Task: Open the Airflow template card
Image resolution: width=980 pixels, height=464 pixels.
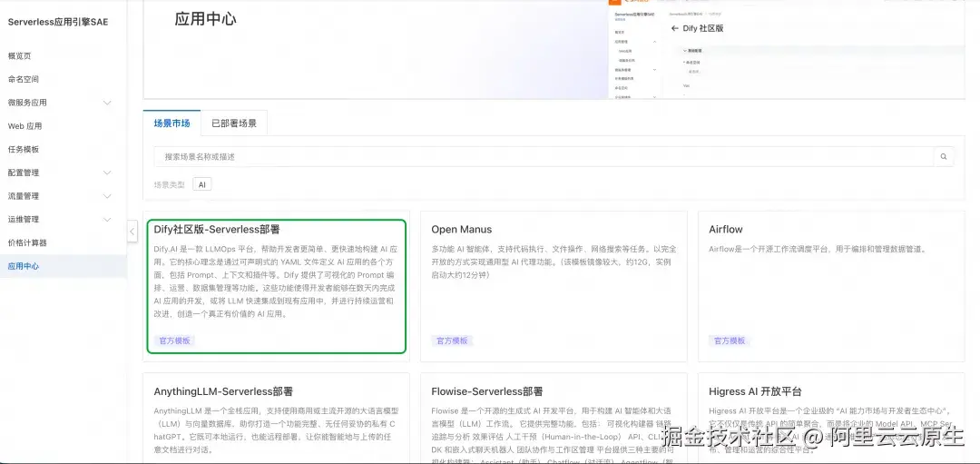Action: 830,285
